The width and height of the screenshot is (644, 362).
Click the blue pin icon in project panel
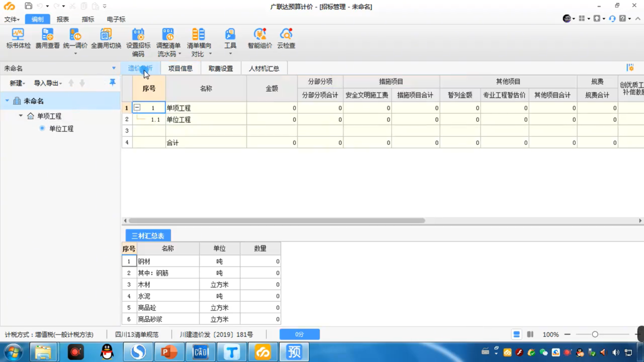point(112,83)
